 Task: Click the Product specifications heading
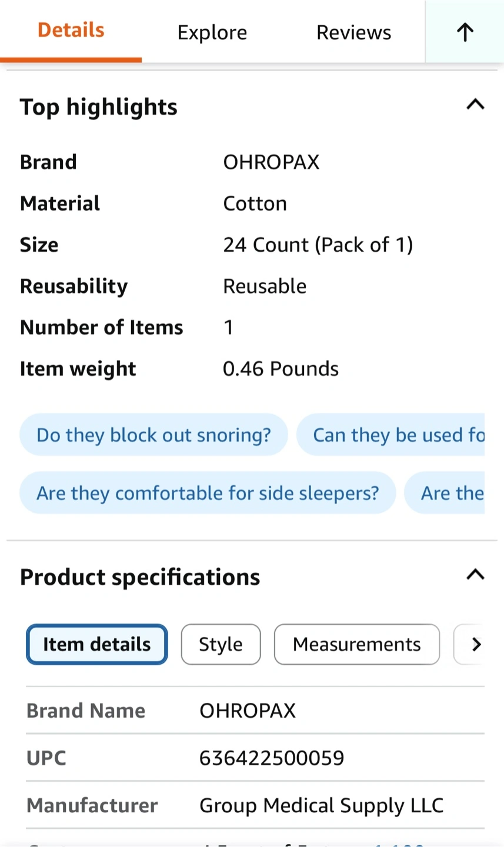[x=140, y=577]
